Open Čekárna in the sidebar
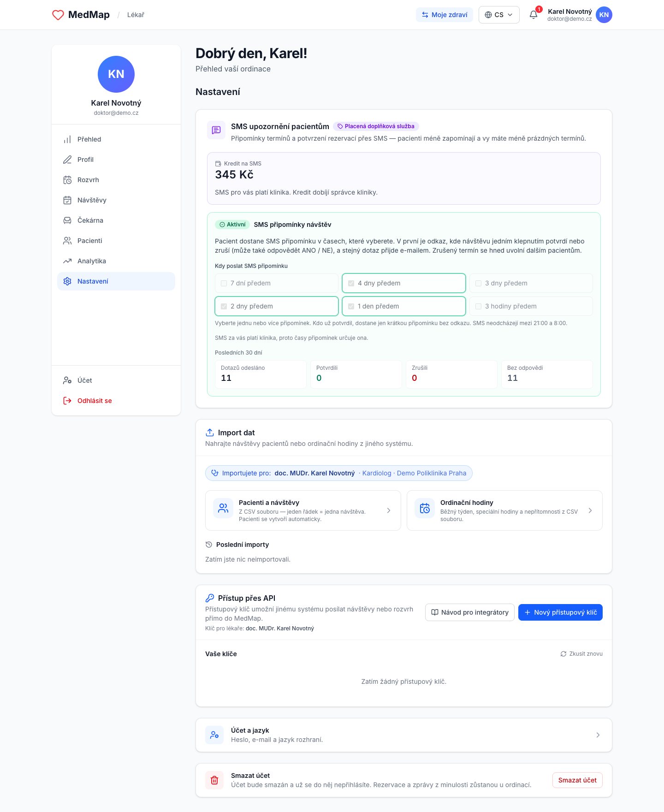Image resolution: width=664 pixels, height=812 pixels. 116,220
